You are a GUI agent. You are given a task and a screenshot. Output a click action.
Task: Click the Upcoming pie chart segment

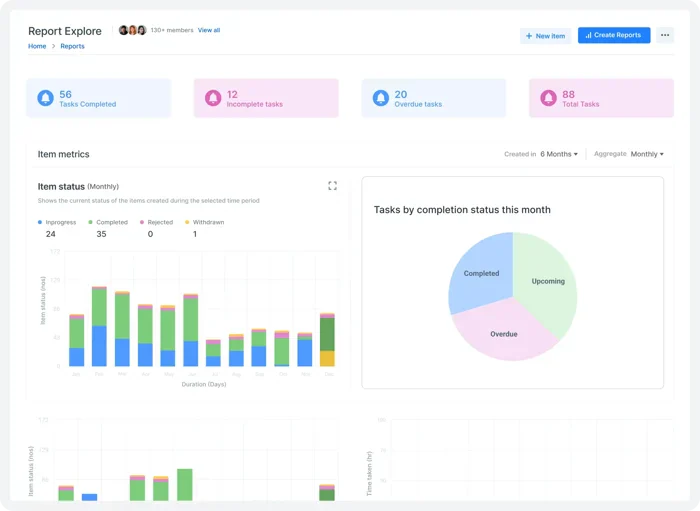click(548, 281)
